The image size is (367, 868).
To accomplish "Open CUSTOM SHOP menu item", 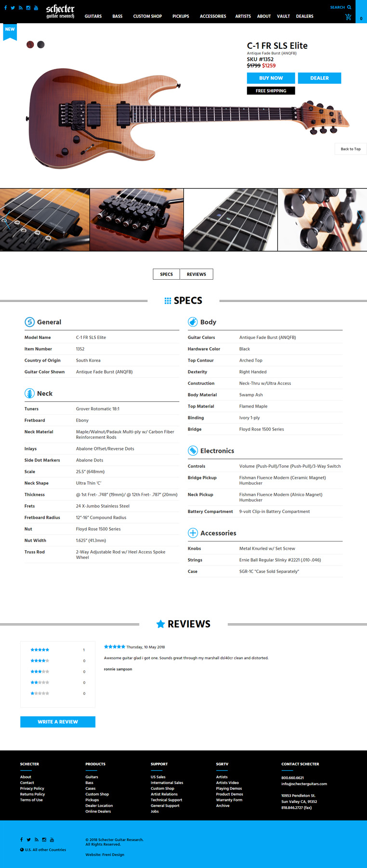I will 147,16.
